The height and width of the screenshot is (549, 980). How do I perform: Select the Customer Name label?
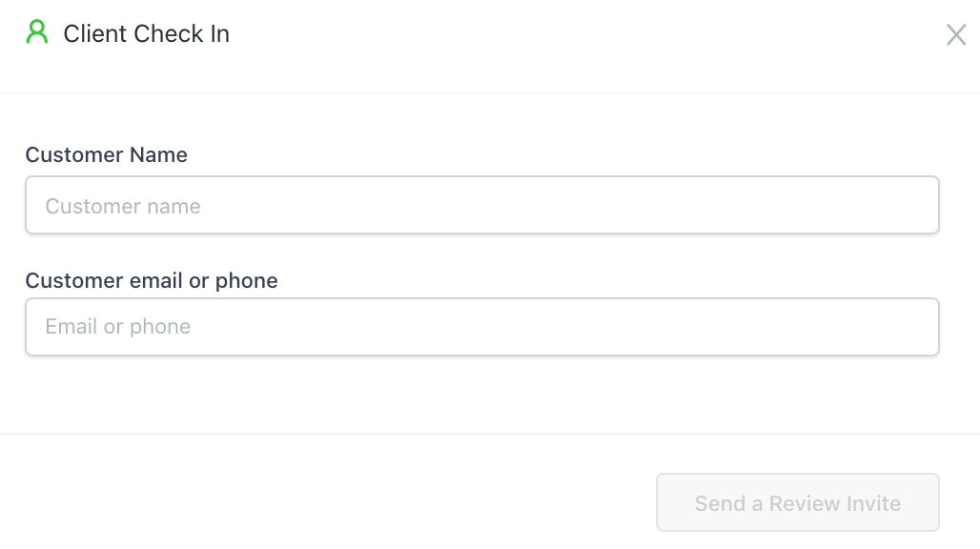click(x=107, y=155)
